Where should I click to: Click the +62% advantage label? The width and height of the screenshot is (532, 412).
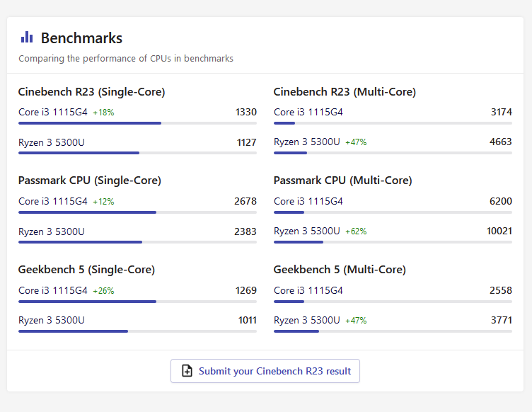pyautogui.click(x=356, y=231)
